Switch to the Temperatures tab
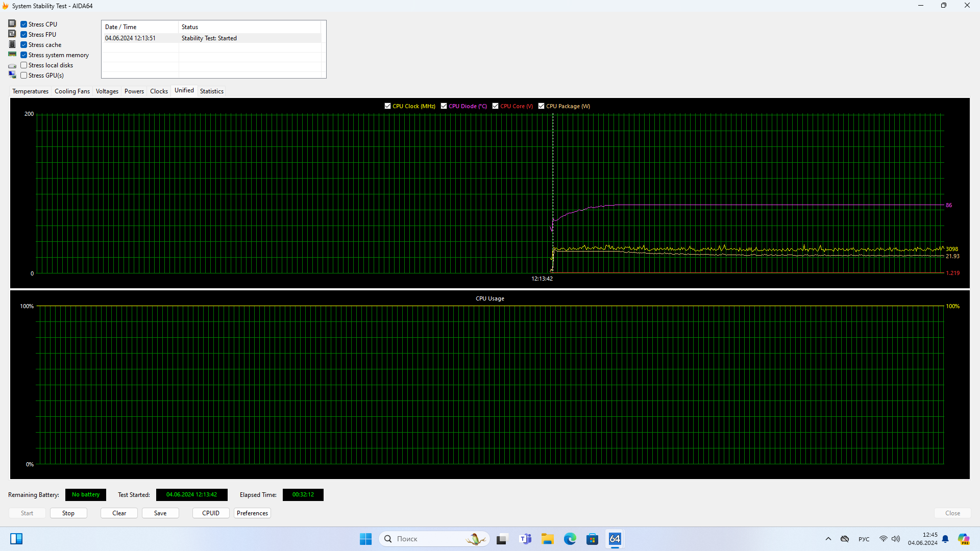The image size is (980, 551). (x=30, y=91)
